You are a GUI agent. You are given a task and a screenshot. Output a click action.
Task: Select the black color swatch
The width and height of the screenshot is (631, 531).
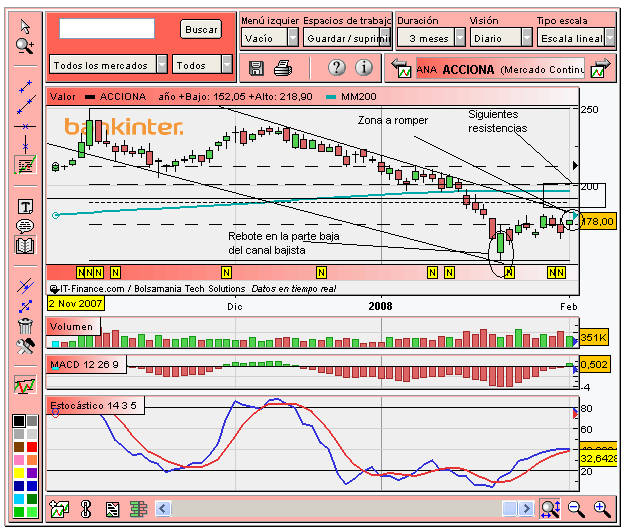[19, 421]
